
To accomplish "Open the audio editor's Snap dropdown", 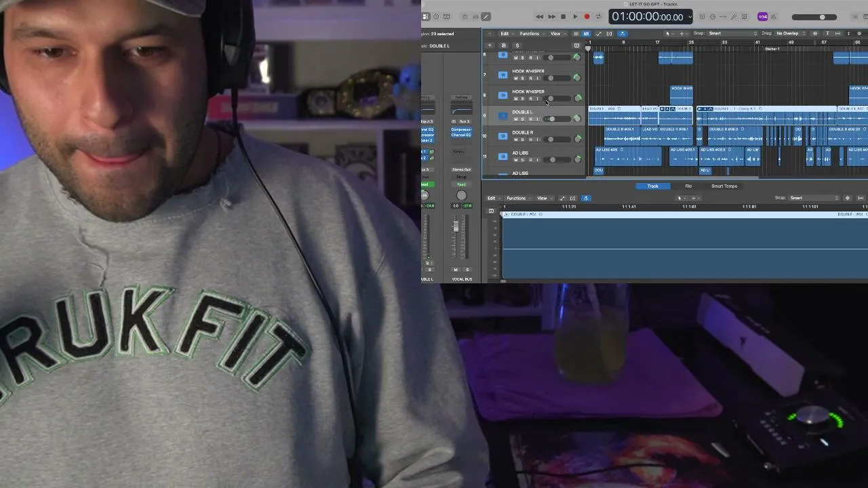I will tap(814, 199).
